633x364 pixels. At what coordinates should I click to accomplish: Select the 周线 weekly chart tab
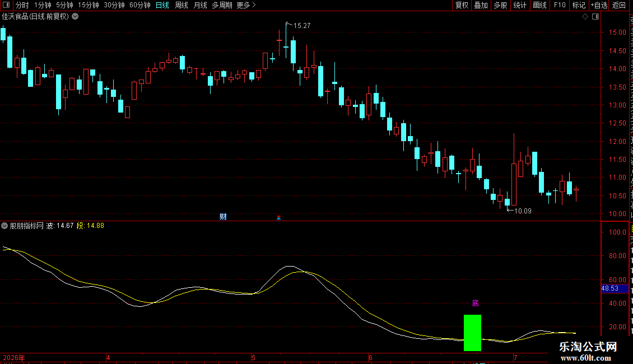181,5
